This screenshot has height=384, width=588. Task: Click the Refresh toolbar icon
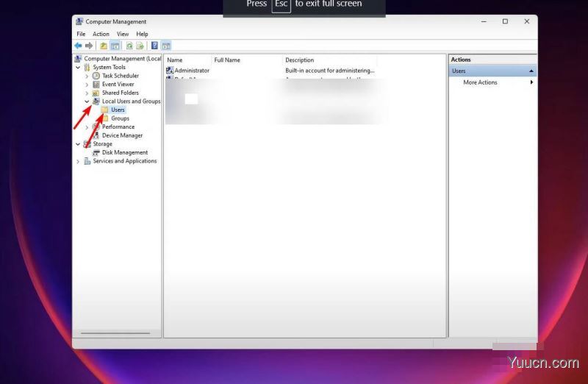(x=129, y=46)
